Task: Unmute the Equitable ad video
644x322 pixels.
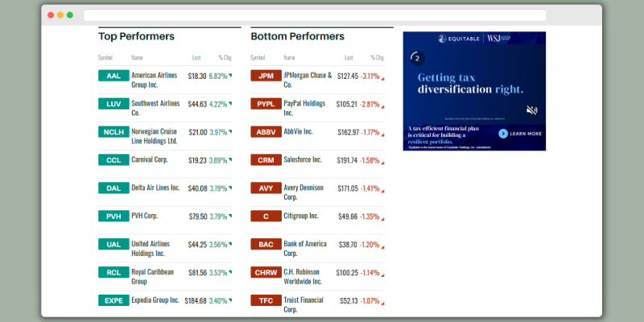Action: (x=532, y=110)
